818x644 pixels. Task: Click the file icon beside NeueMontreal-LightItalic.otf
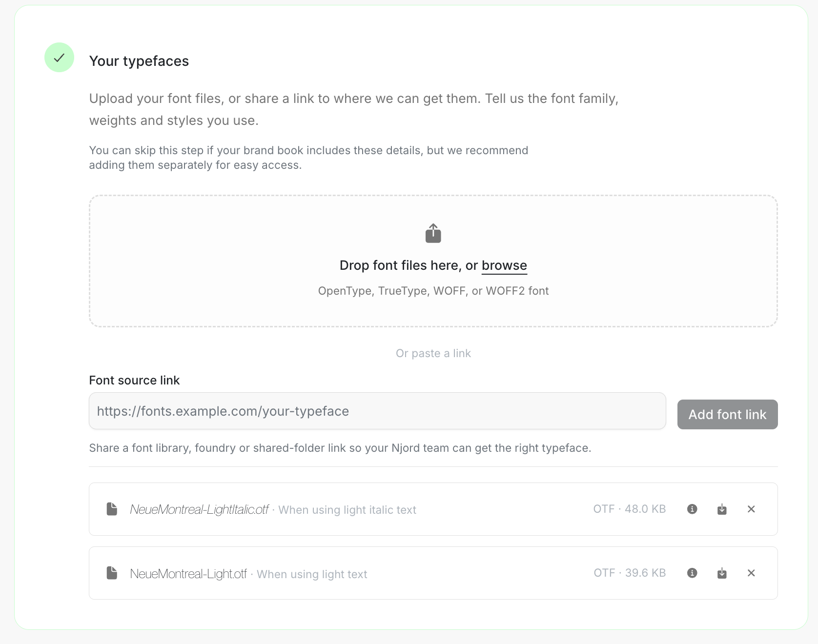click(112, 509)
